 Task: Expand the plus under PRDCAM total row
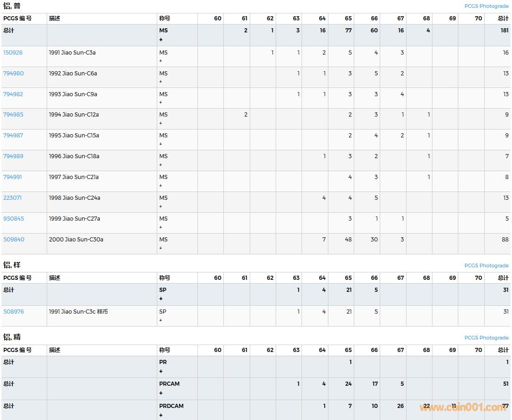point(161,415)
